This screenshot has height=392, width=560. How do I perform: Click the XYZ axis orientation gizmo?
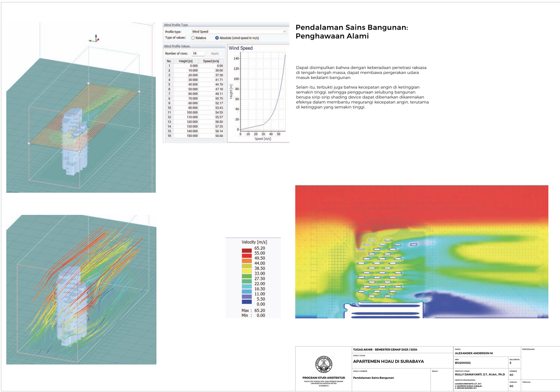[95, 39]
